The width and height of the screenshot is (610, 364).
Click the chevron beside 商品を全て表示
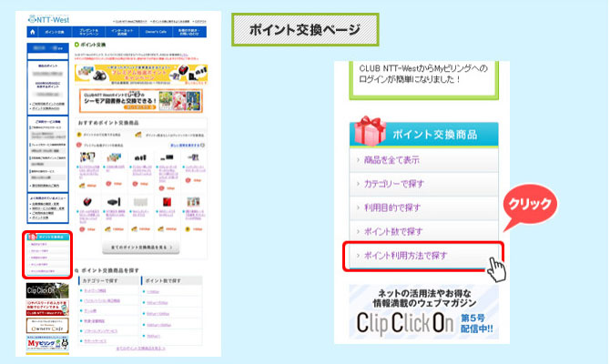(x=358, y=160)
